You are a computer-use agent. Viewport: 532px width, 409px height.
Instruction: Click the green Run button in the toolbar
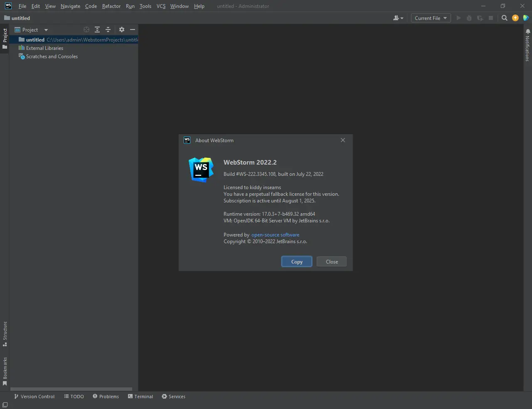coord(458,18)
